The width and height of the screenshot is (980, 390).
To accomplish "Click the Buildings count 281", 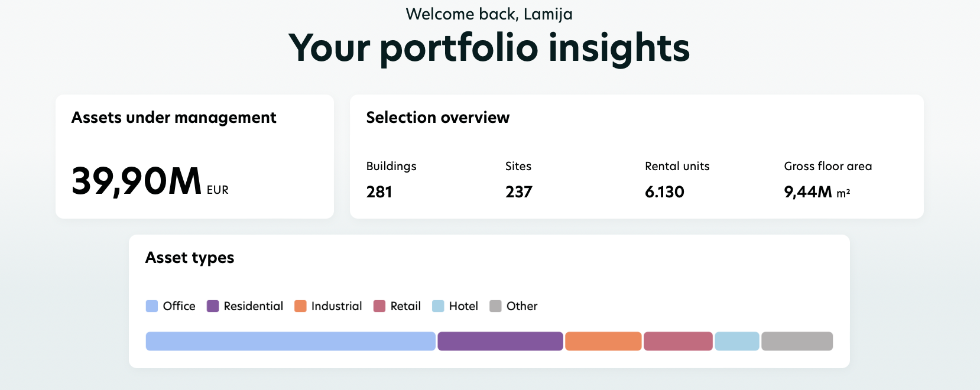I will point(380,191).
